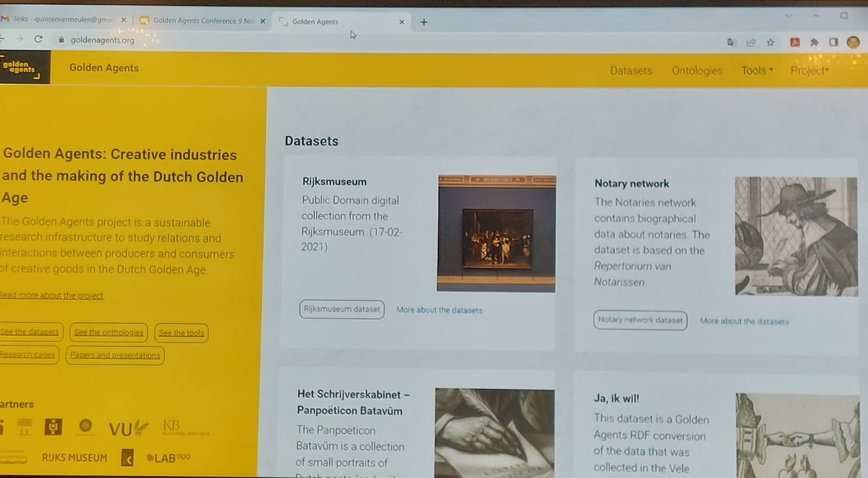Click the See the tools button
Screen dimensions: 868x478
click(x=182, y=333)
